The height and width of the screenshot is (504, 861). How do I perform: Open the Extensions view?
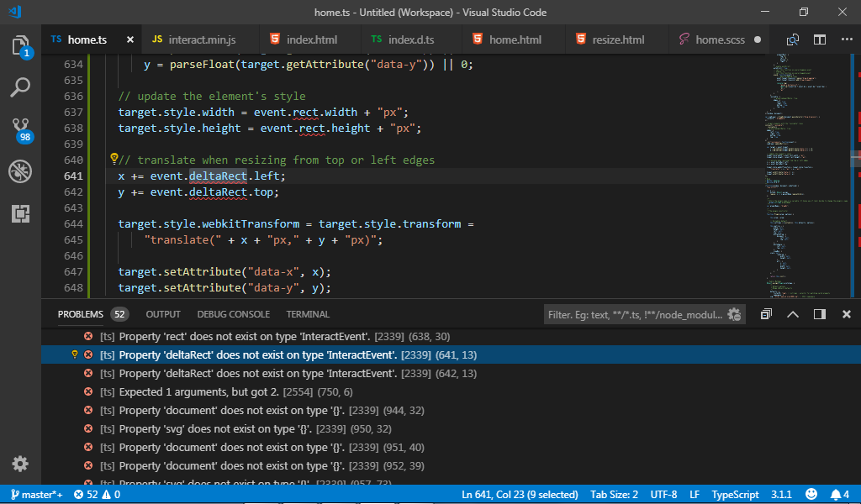tap(20, 213)
